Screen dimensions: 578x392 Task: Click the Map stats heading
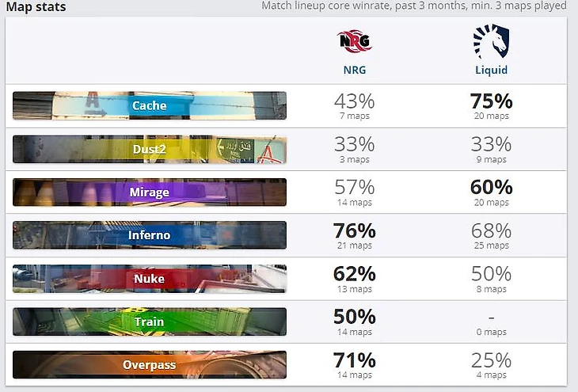pyautogui.click(x=36, y=6)
